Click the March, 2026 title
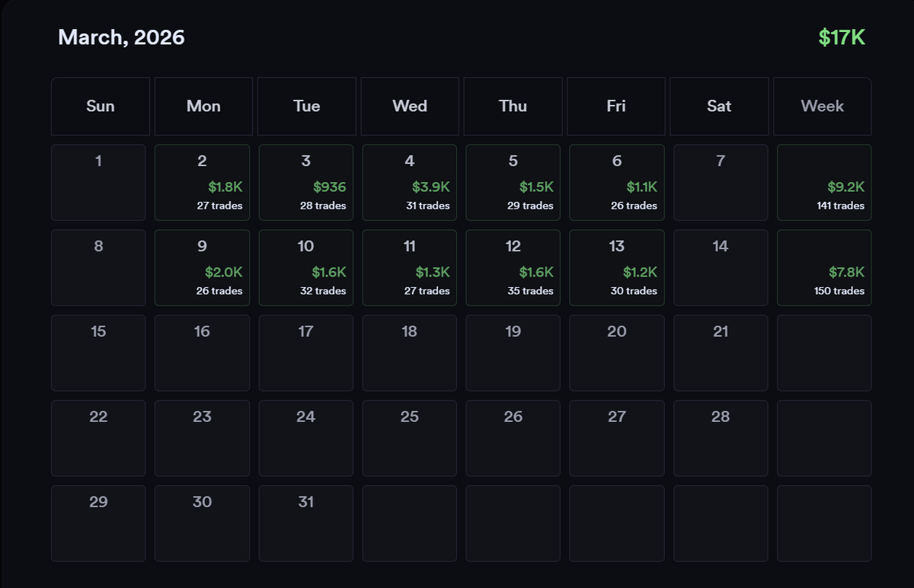 pos(121,37)
